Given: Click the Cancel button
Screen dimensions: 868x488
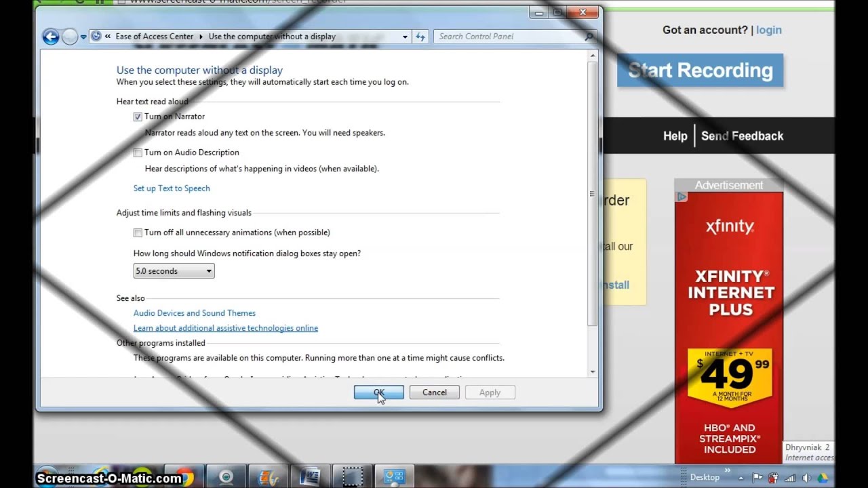Looking at the screenshot, I should point(435,392).
